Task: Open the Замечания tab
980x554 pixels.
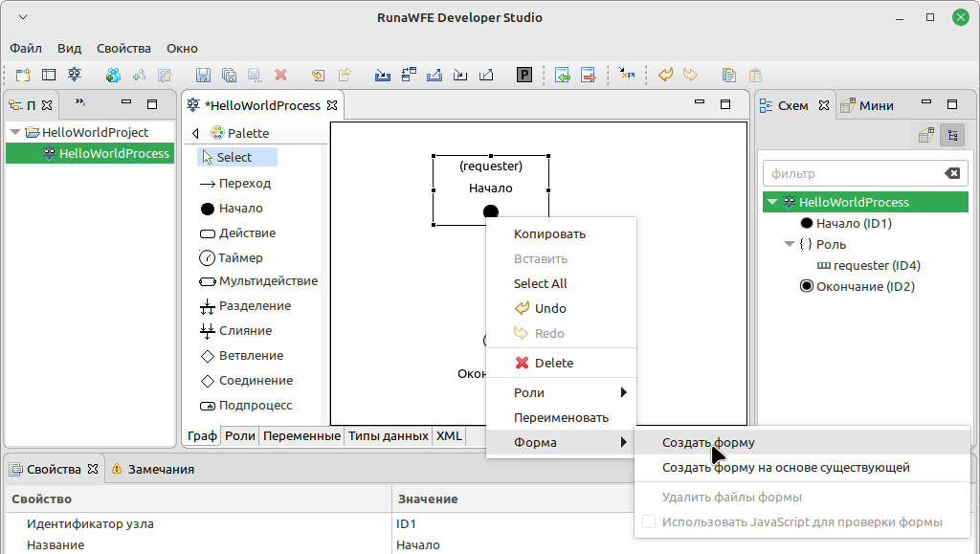Action: (x=153, y=469)
